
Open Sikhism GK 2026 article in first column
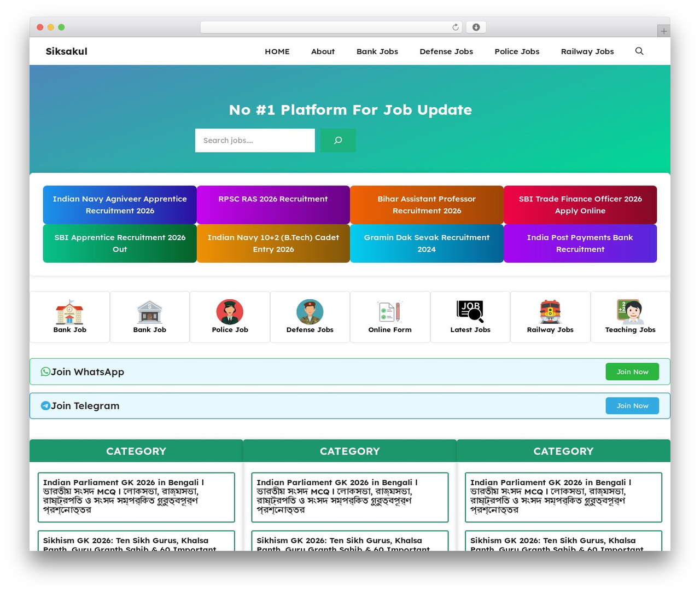click(136, 541)
